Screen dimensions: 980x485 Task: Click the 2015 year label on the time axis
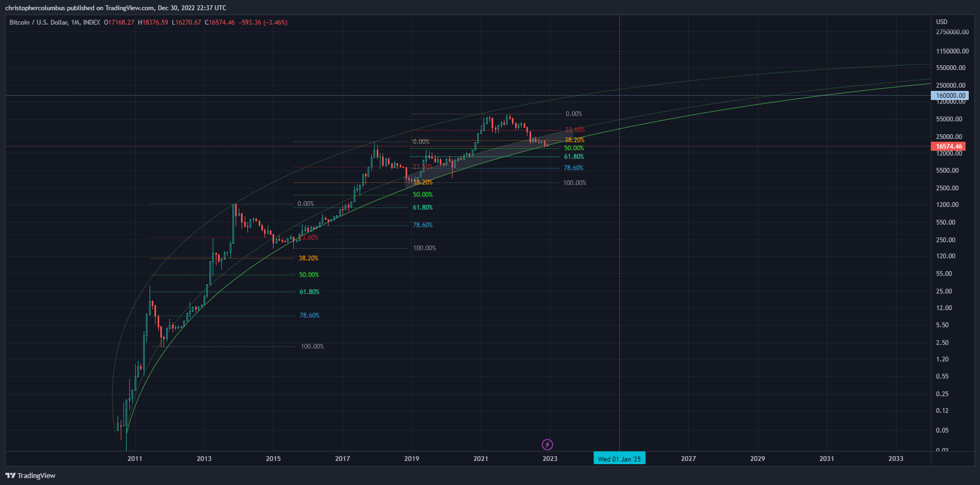[x=273, y=458]
